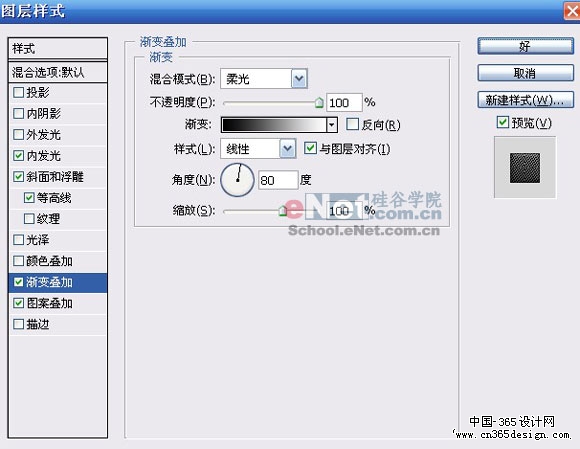580x449 pixels.
Task: Enable the 投影 drop shadow checkbox
Action: (18, 92)
